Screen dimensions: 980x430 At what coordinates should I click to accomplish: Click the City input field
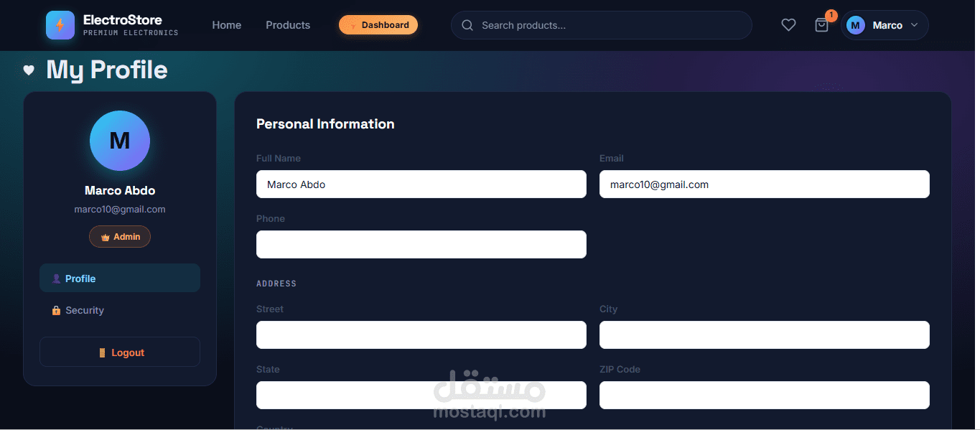pyautogui.click(x=765, y=335)
